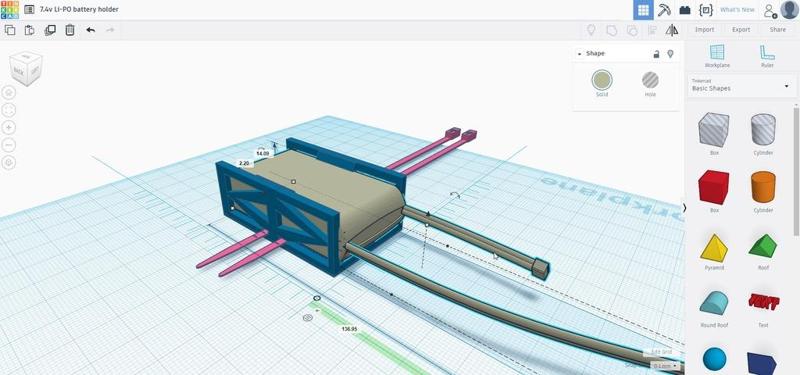Edit the 136.95 ruler dimension
The height and width of the screenshot is (375, 800).
[349, 330]
